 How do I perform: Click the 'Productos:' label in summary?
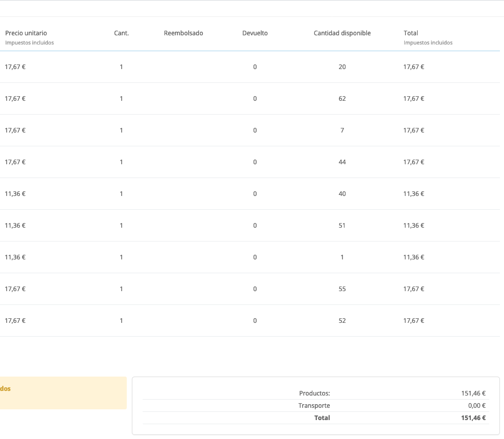point(314,393)
